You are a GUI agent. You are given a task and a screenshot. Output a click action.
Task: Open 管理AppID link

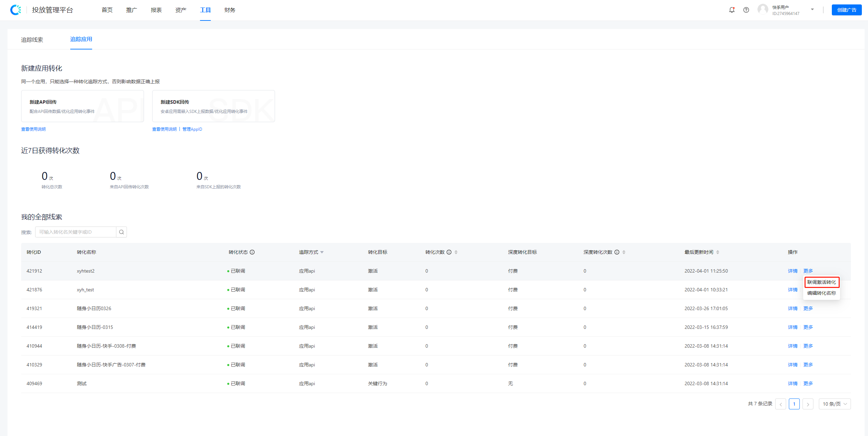click(192, 129)
